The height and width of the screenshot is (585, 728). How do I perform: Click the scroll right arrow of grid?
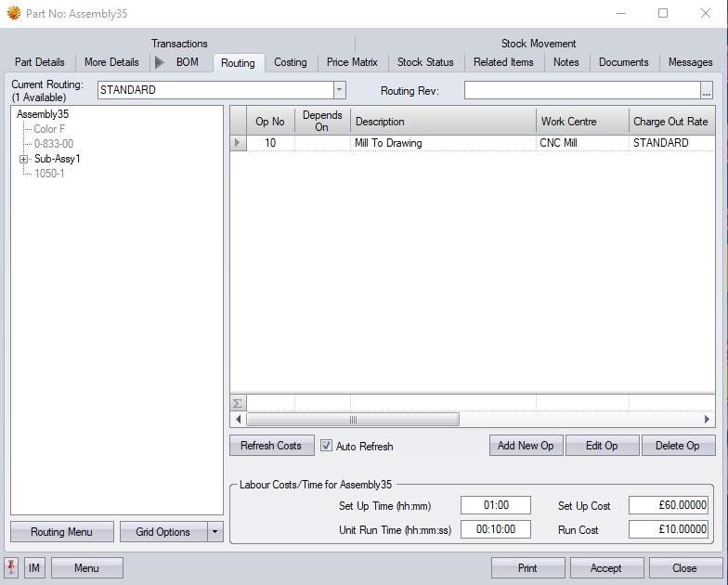point(707,420)
